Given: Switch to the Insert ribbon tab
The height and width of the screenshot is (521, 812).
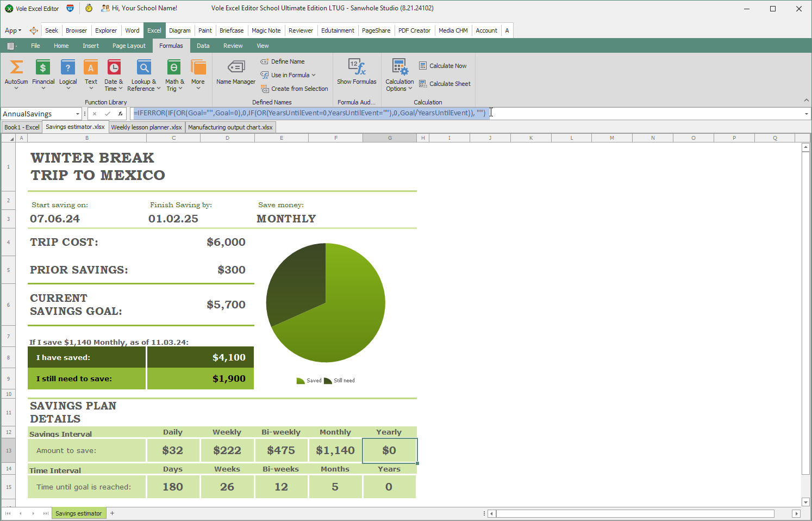Looking at the screenshot, I should click(x=91, y=46).
